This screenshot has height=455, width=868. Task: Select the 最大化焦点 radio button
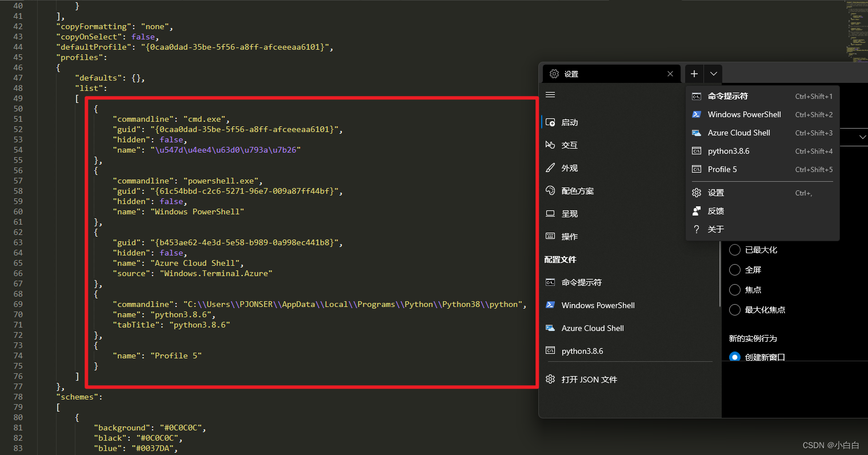735,310
